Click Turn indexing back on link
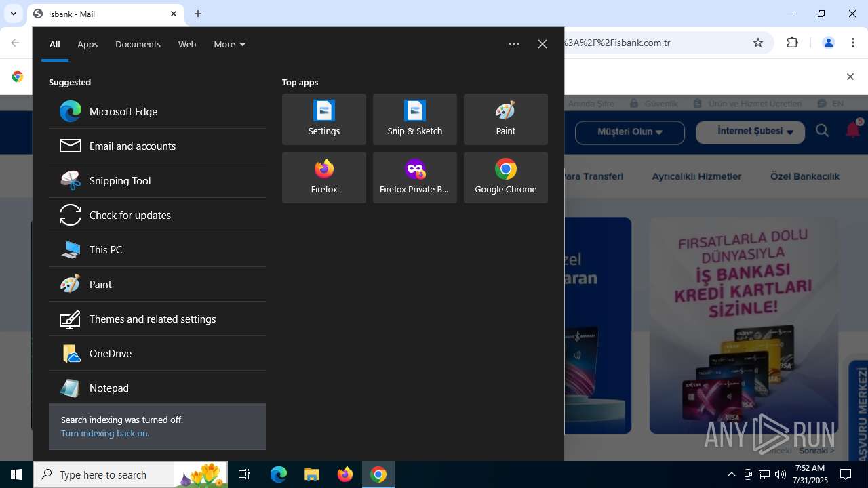The height and width of the screenshot is (488, 868). click(105, 433)
